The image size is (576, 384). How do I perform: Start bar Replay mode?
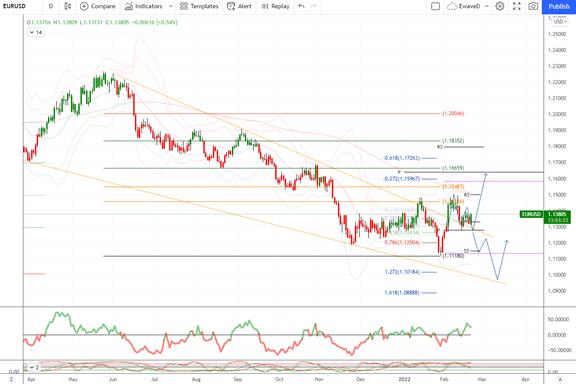275,6
